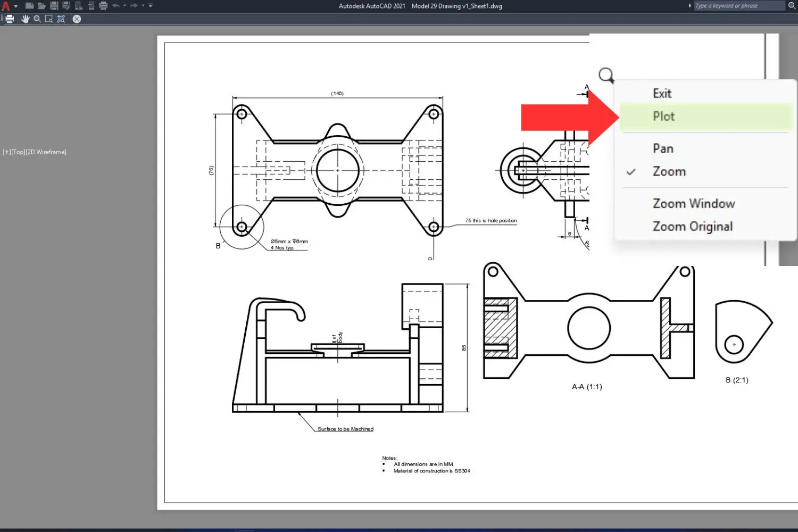Click the Save As icon
This screenshot has width=798, height=532.
pyautogui.click(x=66, y=6)
